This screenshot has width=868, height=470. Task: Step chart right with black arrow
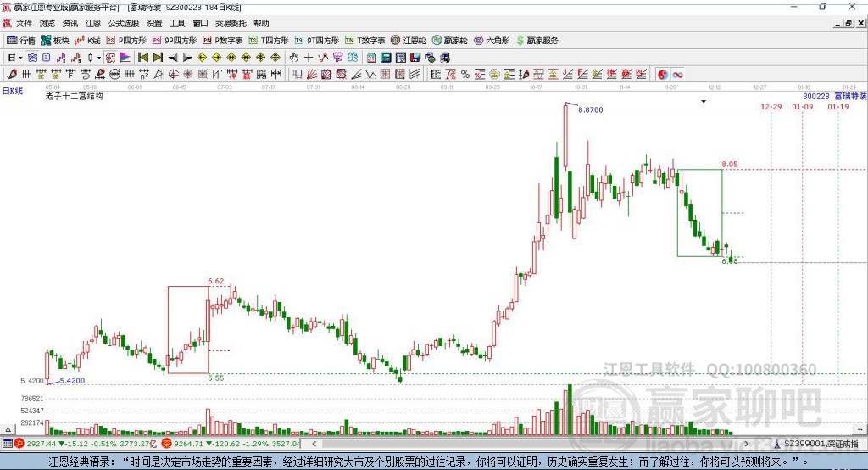pyautogui.click(x=187, y=58)
